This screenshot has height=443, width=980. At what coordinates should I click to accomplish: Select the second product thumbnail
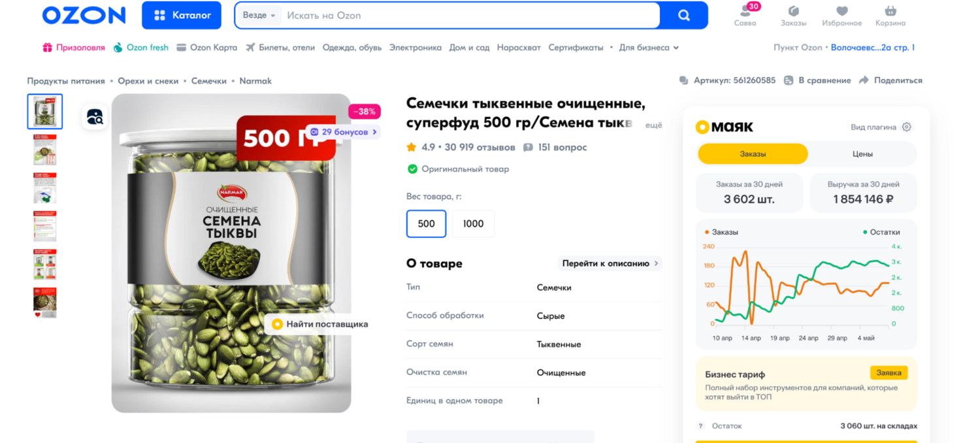click(45, 149)
